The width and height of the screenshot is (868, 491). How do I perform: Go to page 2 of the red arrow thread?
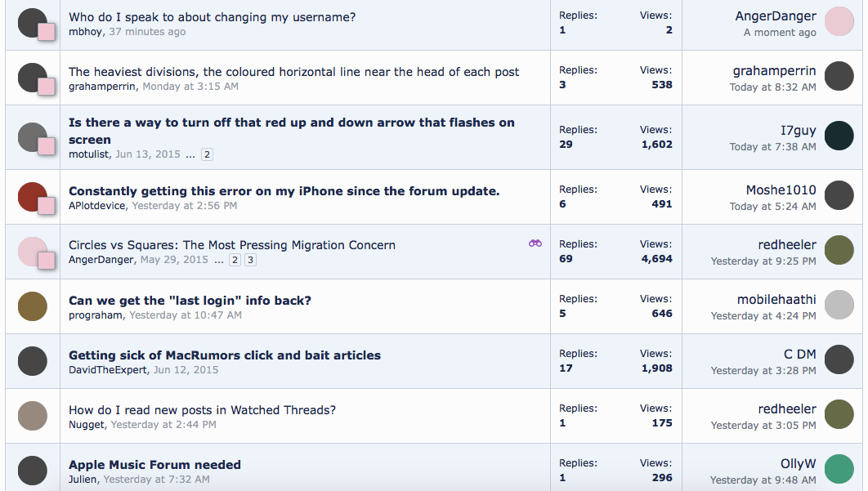[x=208, y=154]
